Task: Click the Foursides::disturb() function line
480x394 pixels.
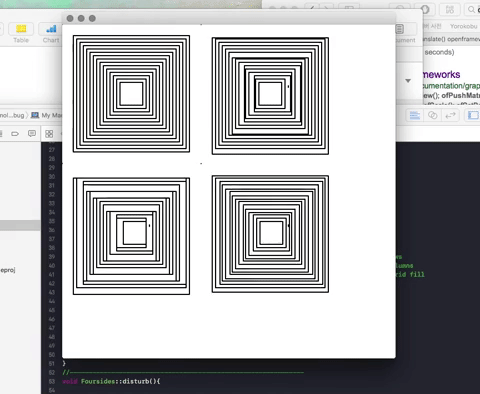Action: pos(111,381)
